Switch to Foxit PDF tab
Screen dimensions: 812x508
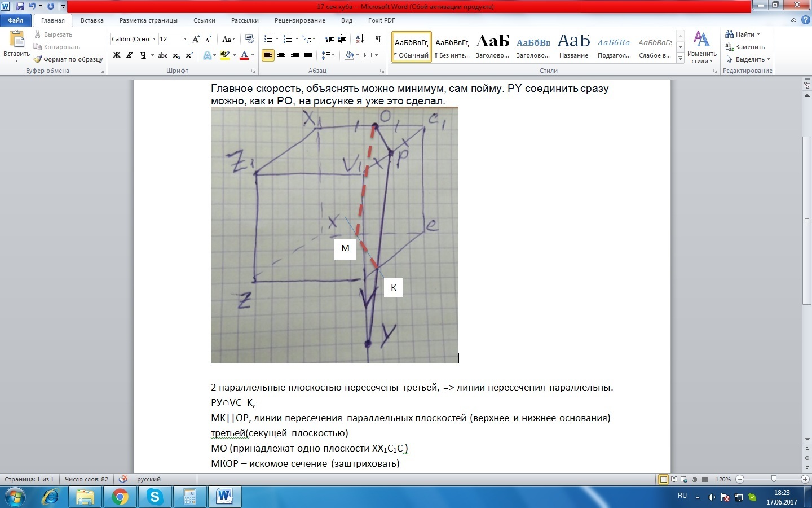(x=382, y=20)
